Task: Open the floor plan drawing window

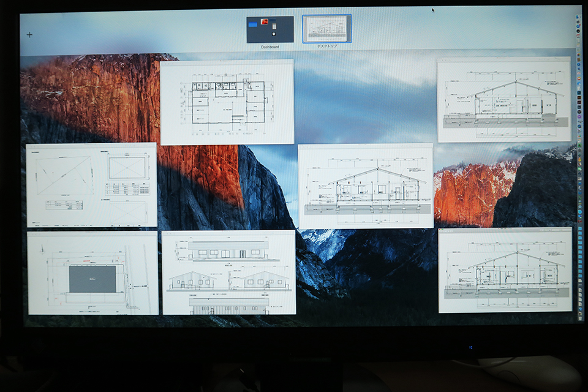Action: click(x=227, y=102)
